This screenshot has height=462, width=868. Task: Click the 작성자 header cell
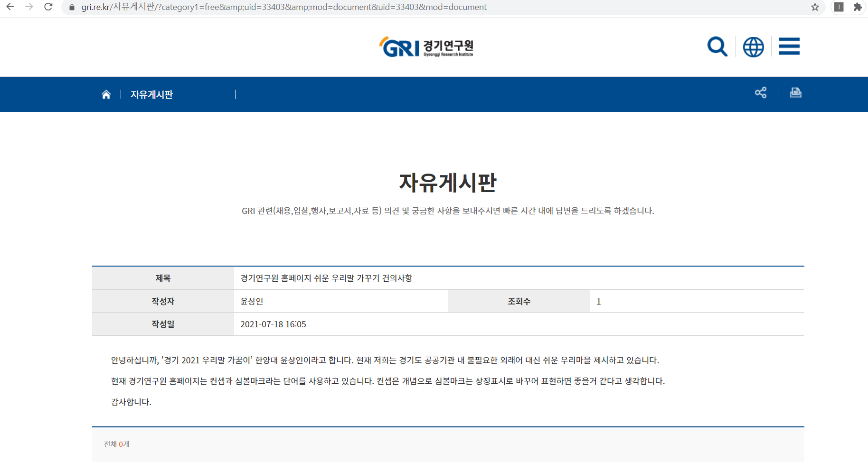[x=163, y=301]
